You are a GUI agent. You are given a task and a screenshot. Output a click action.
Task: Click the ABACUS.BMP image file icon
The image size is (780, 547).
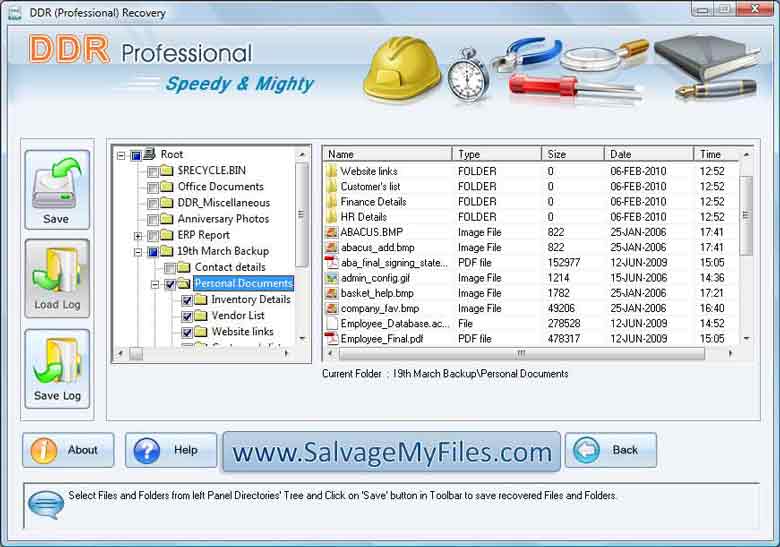tap(331, 232)
